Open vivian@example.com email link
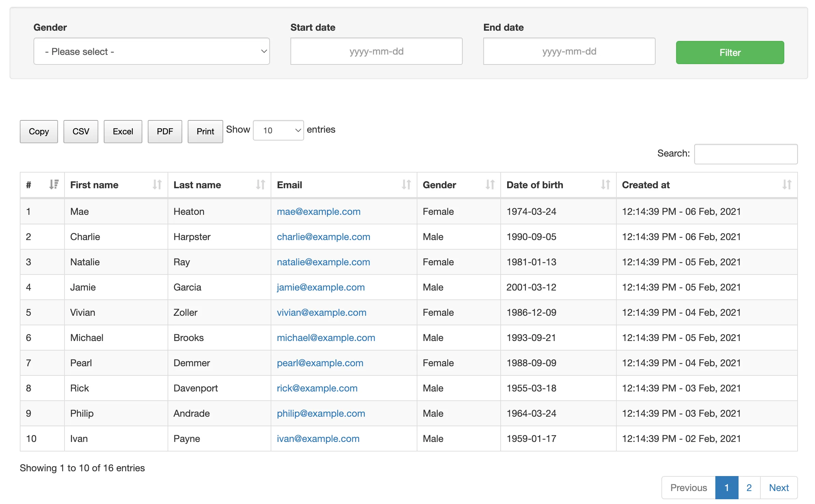The image size is (815, 504). pos(321,312)
